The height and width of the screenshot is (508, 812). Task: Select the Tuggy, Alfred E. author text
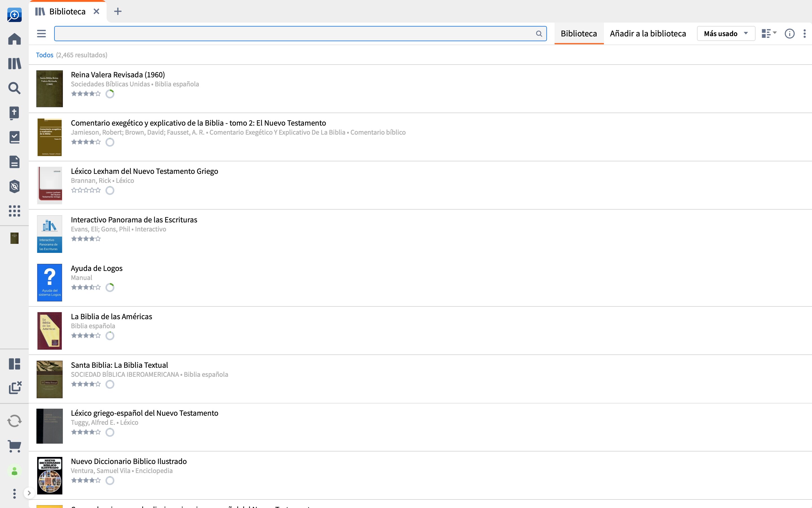tap(93, 423)
